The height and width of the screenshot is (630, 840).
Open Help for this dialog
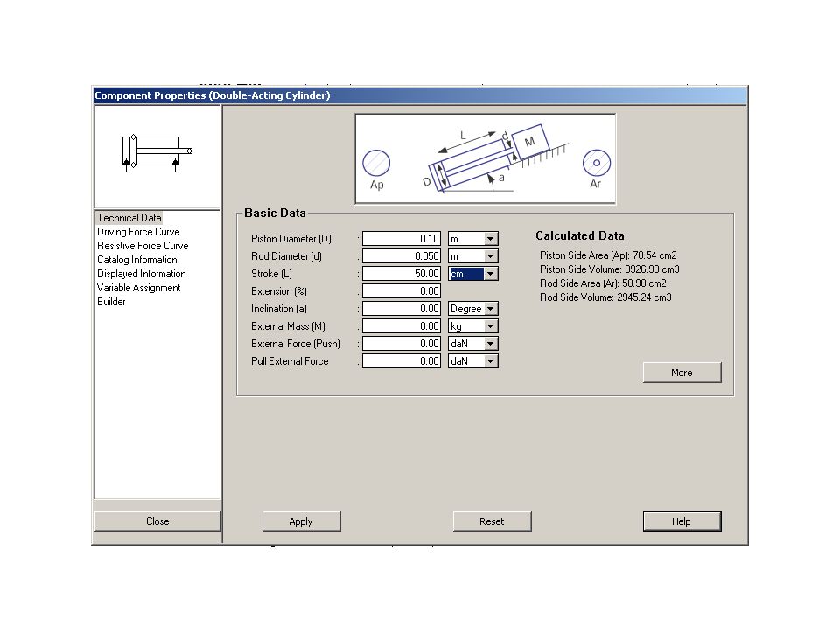[x=682, y=521]
